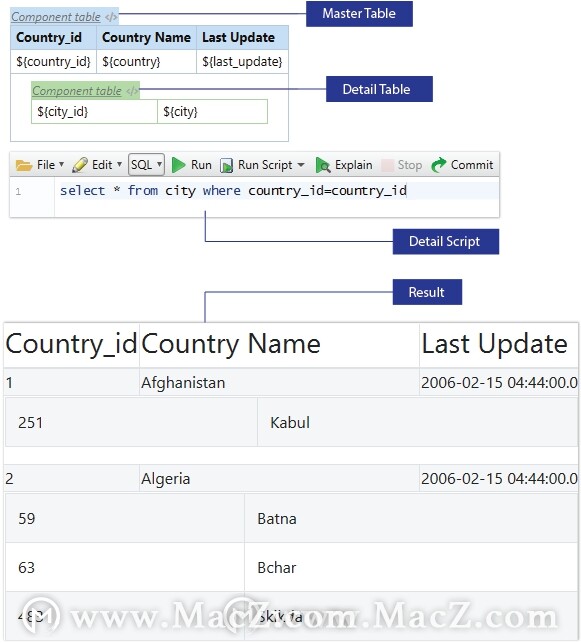The image size is (581, 643).
Task: Select the country id 1 cell
Action: coord(71,383)
